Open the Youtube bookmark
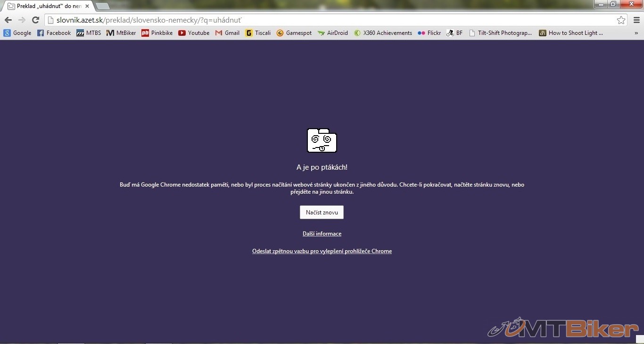 click(194, 33)
